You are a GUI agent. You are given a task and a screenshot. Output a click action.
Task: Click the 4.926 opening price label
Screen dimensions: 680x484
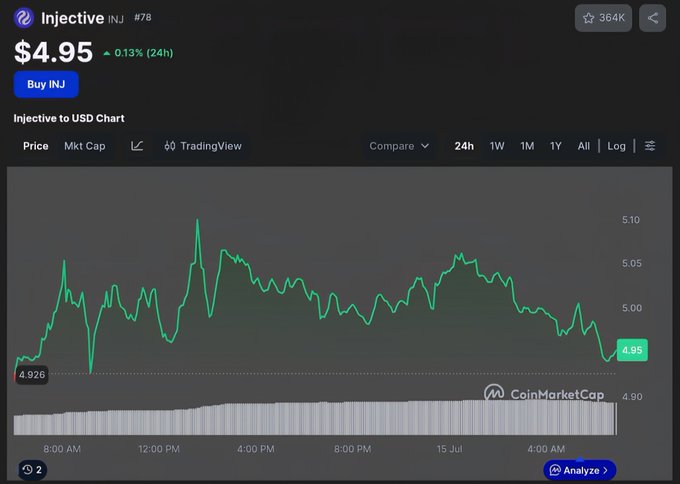(x=32, y=375)
